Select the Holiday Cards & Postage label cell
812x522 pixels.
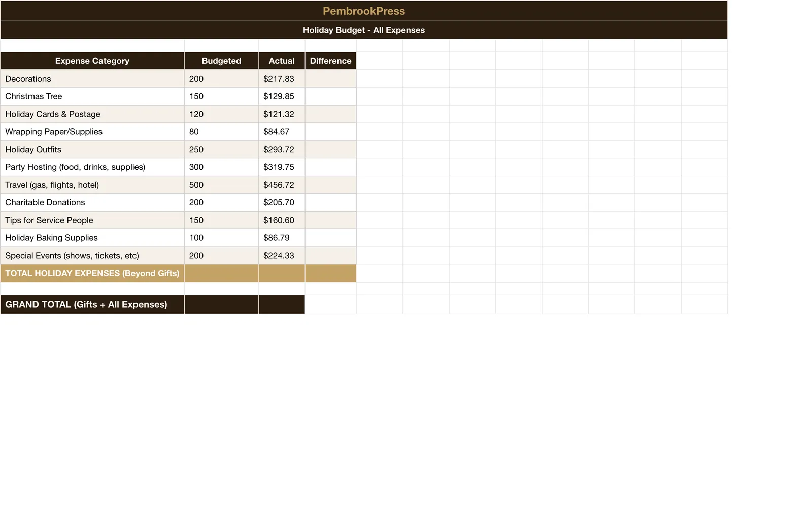coord(92,114)
